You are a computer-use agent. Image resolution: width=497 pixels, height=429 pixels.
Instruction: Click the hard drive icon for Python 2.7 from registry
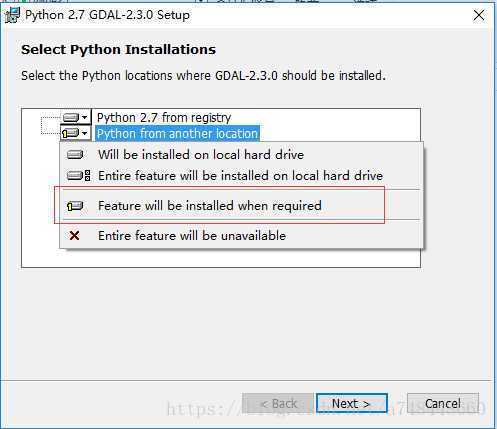[x=71, y=117]
